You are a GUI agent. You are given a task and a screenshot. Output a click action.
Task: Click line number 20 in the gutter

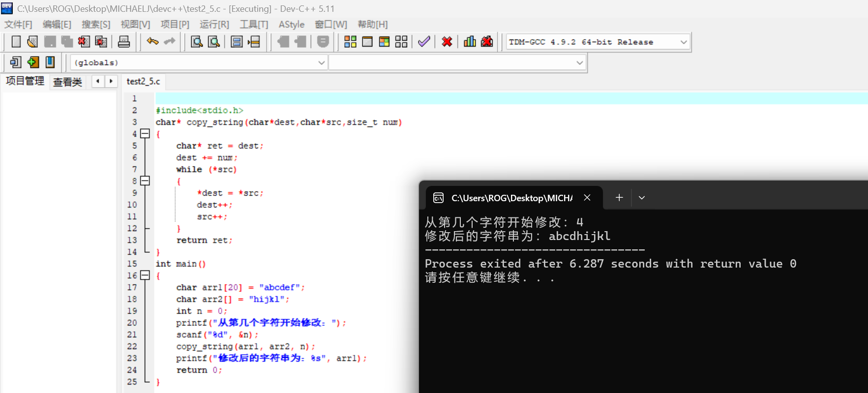tap(132, 323)
